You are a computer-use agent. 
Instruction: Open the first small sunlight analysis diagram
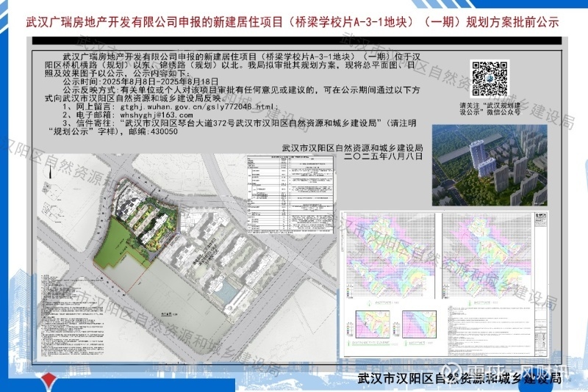click(x=373, y=324)
